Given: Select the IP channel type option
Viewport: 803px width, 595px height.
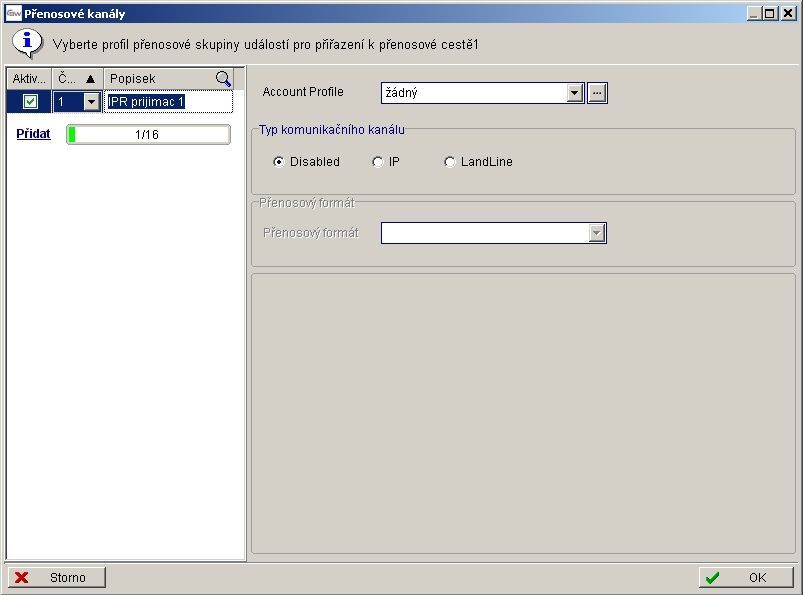Looking at the screenshot, I should tap(377, 162).
